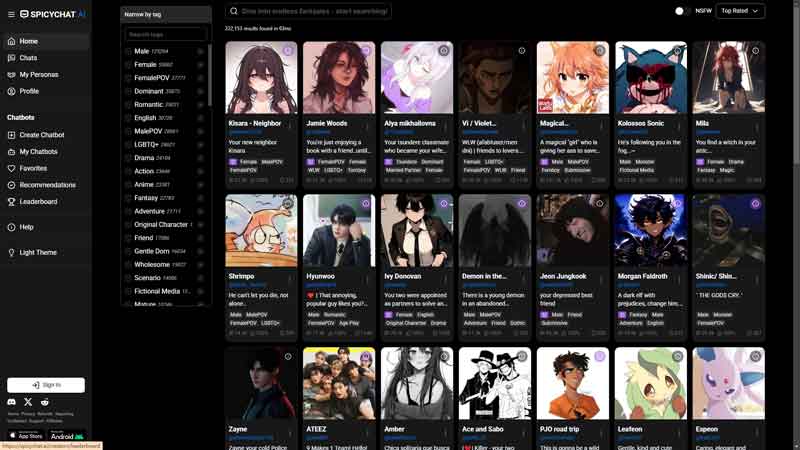Open the hamburger menu beside SpicyChat logo
The width and height of the screenshot is (800, 450).
click(x=11, y=14)
